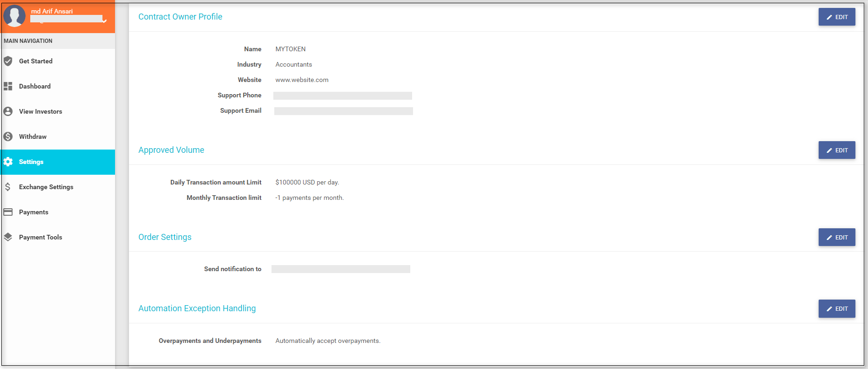Edit the Contract Owner Profile section
Viewport: 868px width, 369px height.
click(x=836, y=17)
